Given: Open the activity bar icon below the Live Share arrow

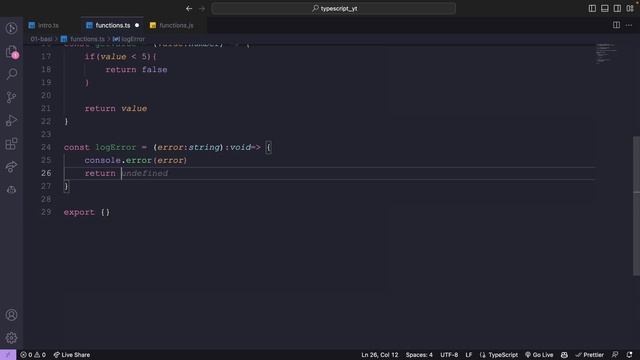Looking at the screenshot, I should pyautogui.click(x=11, y=190).
